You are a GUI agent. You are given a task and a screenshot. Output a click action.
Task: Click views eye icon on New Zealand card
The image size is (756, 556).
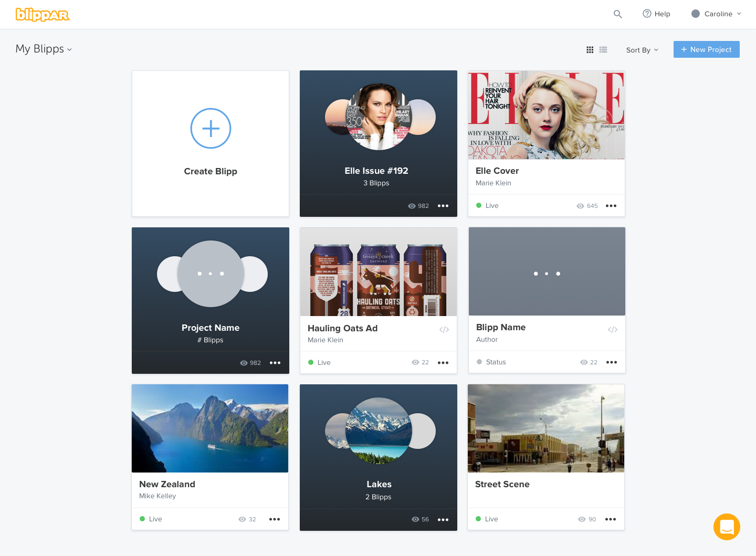click(242, 519)
